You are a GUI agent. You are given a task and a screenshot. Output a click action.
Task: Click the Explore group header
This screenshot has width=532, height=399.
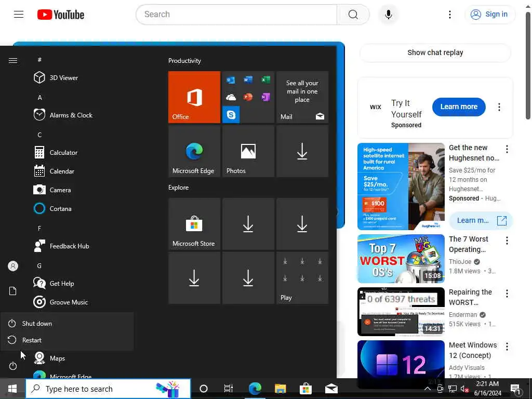[x=179, y=187]
